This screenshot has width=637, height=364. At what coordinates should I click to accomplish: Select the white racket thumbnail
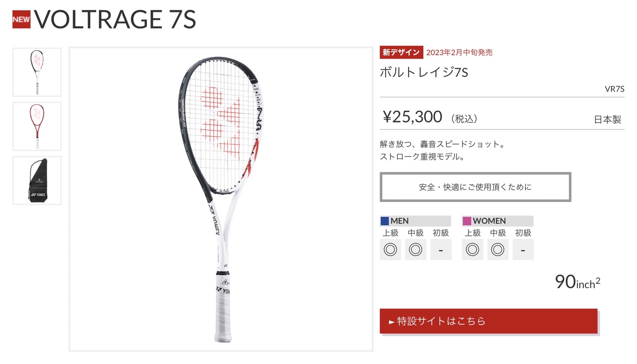pyautogui.click(x=37, y=72)
